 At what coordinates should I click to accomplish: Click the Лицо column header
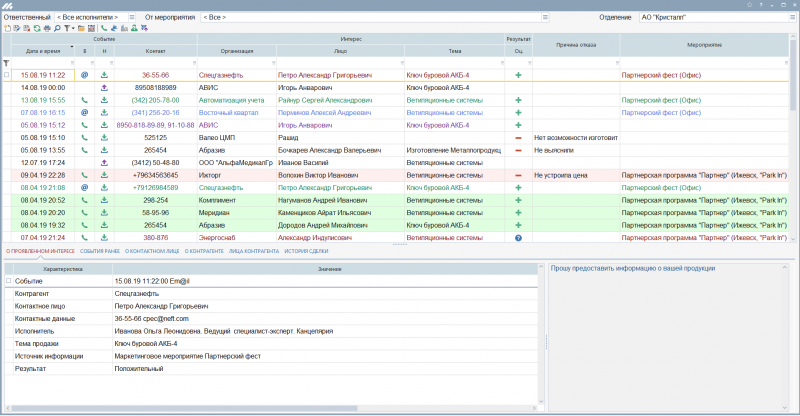(340, 51)
